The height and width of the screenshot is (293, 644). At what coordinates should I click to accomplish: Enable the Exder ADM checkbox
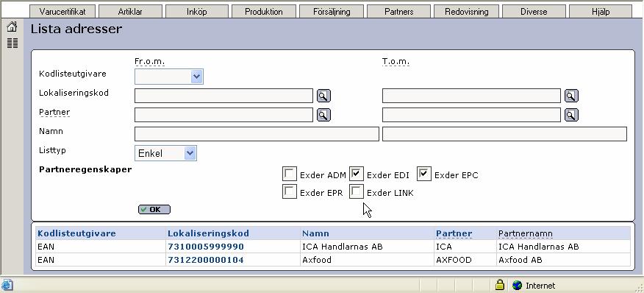pyautogui.click(x=290, y=174)
